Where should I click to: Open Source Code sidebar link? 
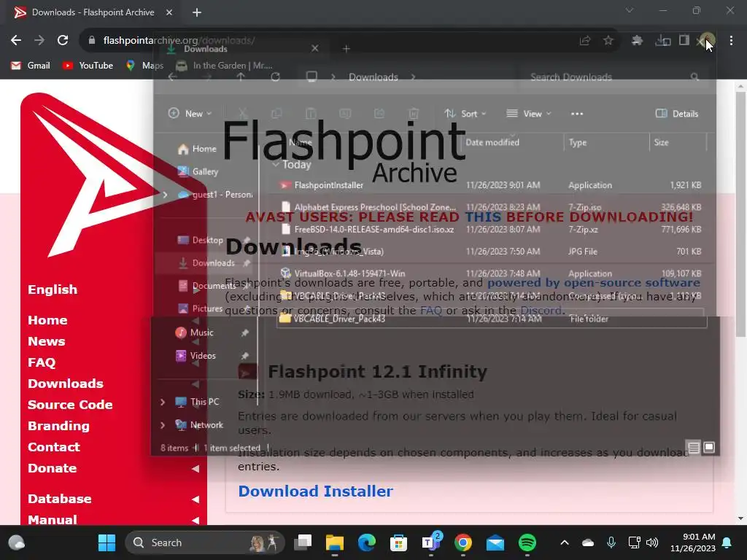[x=70, y=405]
